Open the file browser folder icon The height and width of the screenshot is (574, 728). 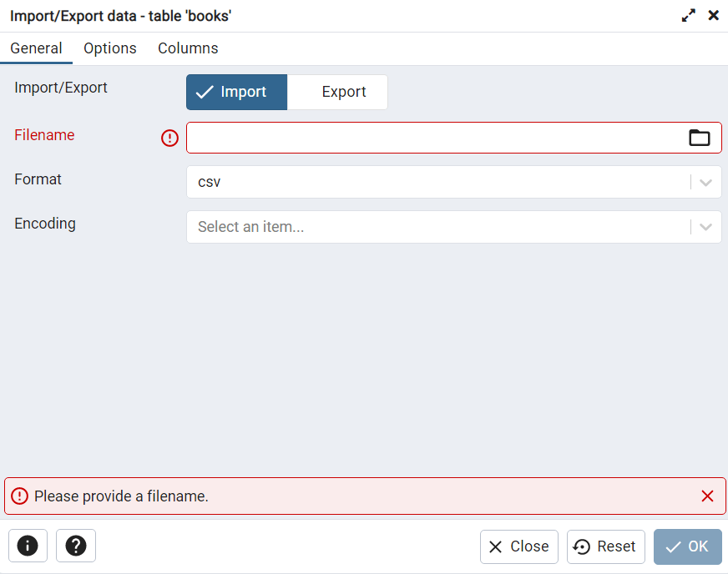(699, 138)
